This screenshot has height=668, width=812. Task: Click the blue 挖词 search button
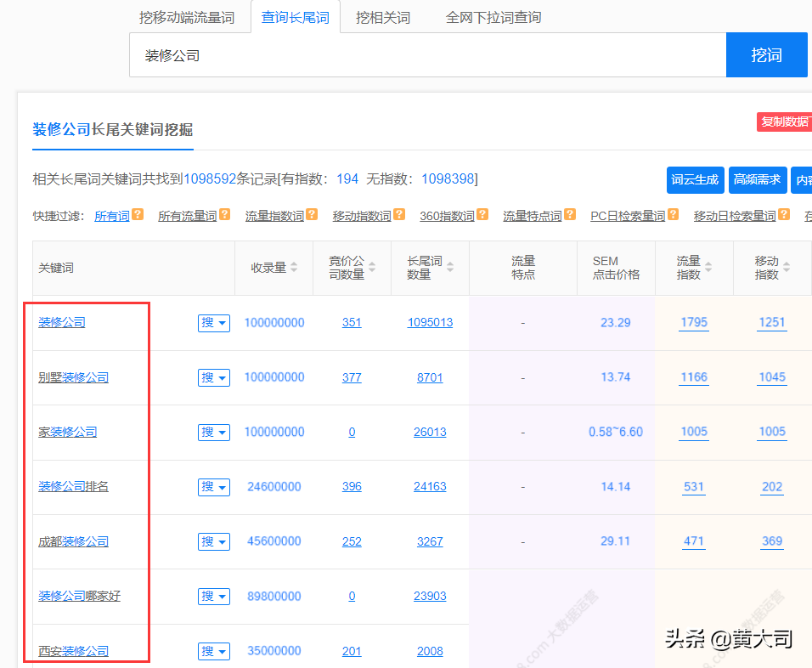tap(766, 54)
